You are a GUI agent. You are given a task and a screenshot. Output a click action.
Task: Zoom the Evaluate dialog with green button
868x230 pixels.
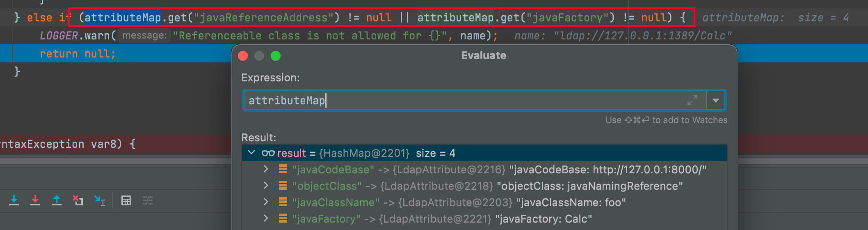[x=276, y=56]
